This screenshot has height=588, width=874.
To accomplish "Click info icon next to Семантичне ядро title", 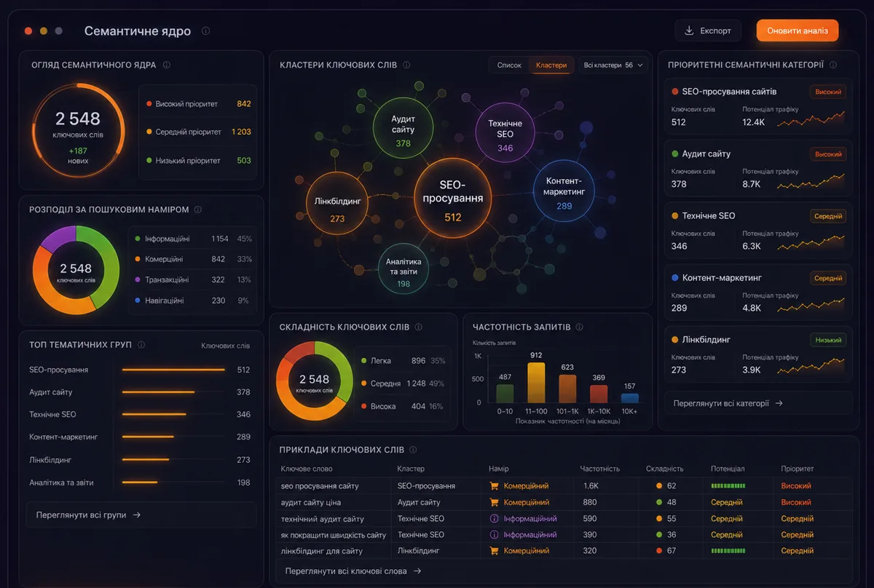I will (x=206, y=31).
